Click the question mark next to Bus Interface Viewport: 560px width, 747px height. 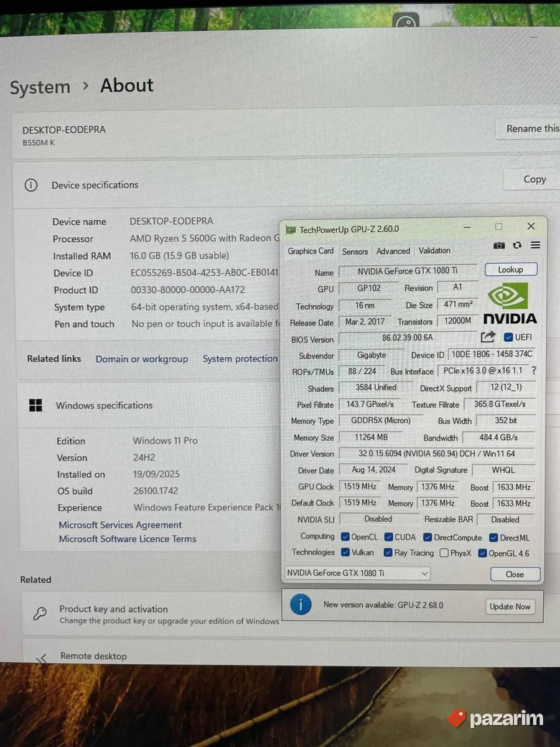[533, 370]
